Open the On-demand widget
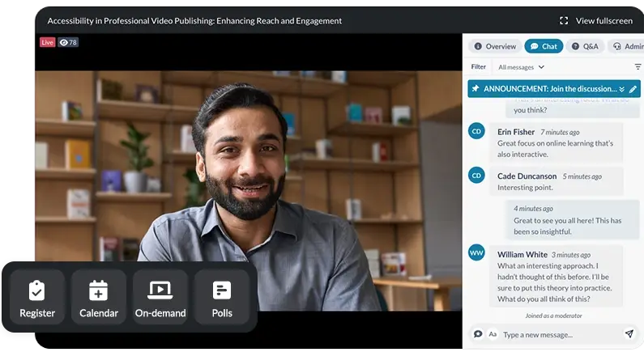Screen dimensions: 644x352 (x=160, y=298)
